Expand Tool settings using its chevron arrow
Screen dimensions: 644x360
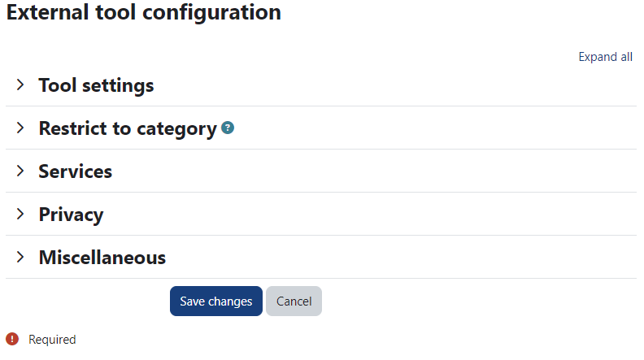coord(20,85)
